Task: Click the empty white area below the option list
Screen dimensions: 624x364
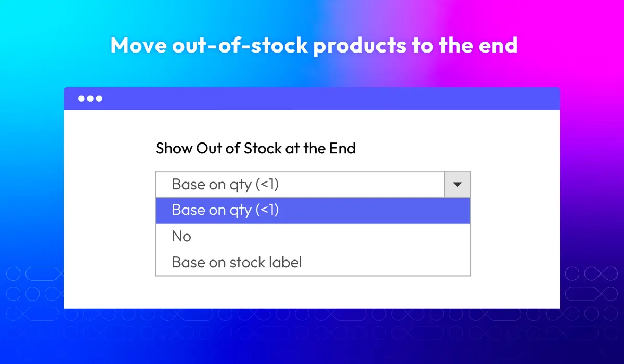Action: tap(312, 292)
